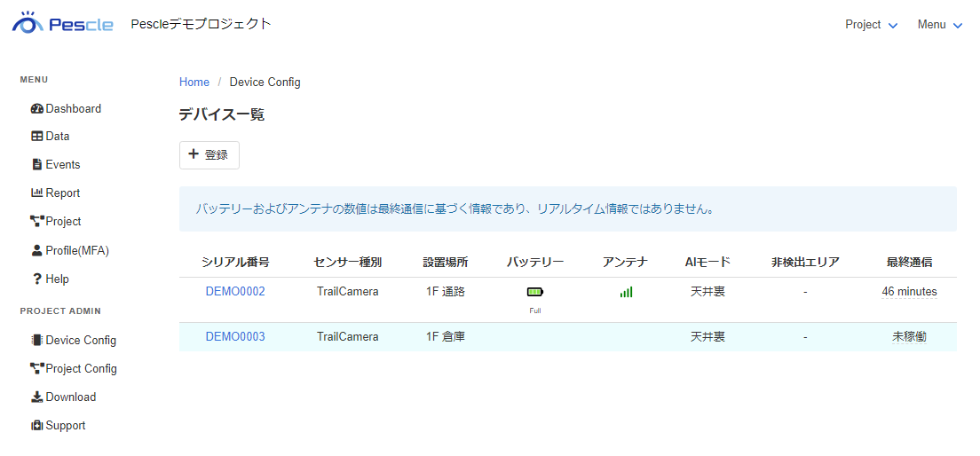Click 天井裏 AI mode in DEMO0003 row

pos(707,337)
